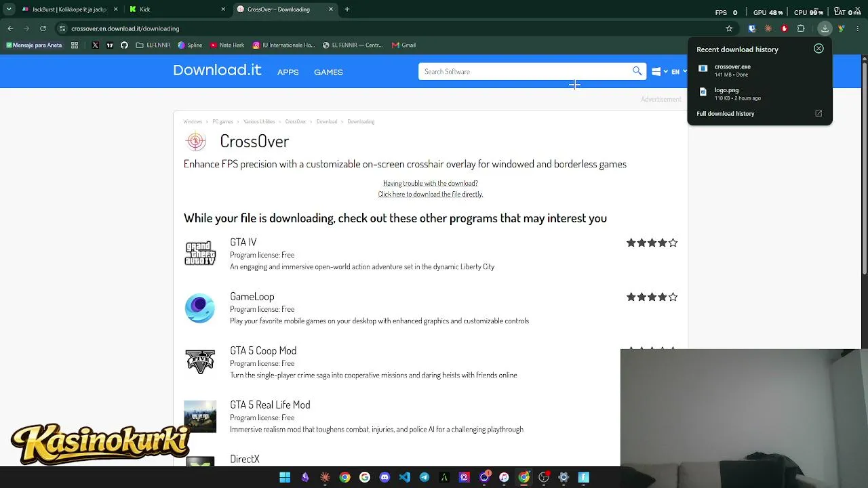
Task: Click here to download the file directly
Action: 431,194
